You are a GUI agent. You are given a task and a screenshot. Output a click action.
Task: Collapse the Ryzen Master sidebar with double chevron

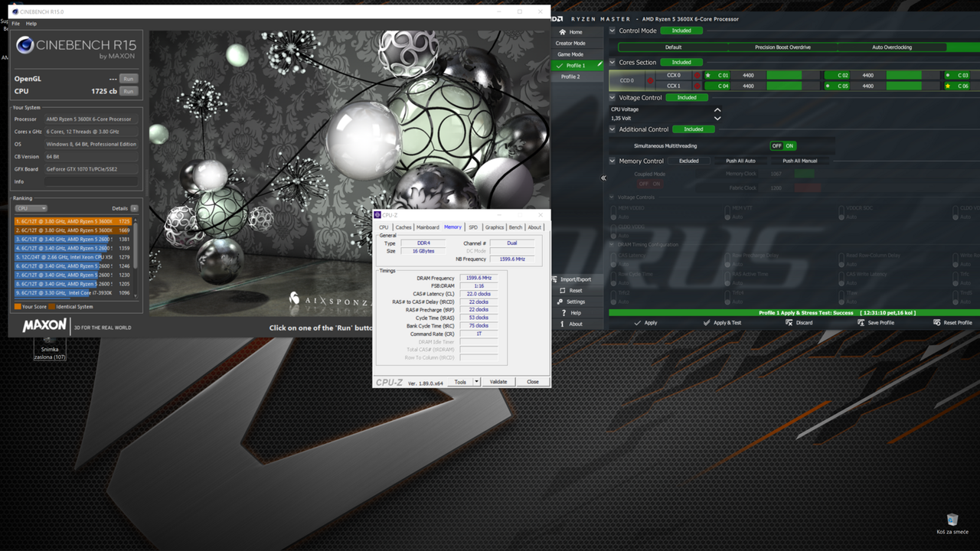click(603, 178)
